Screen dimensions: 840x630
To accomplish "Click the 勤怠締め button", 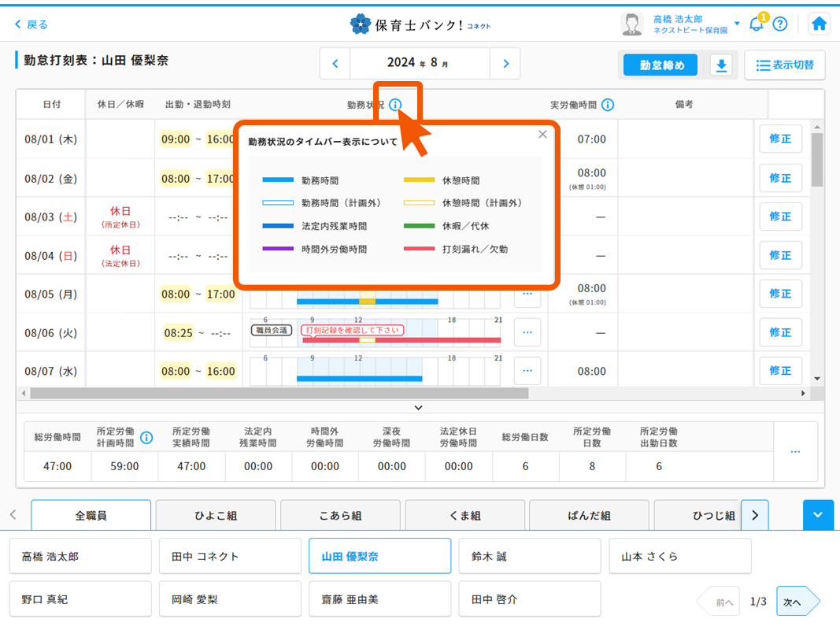I will 660,65.
